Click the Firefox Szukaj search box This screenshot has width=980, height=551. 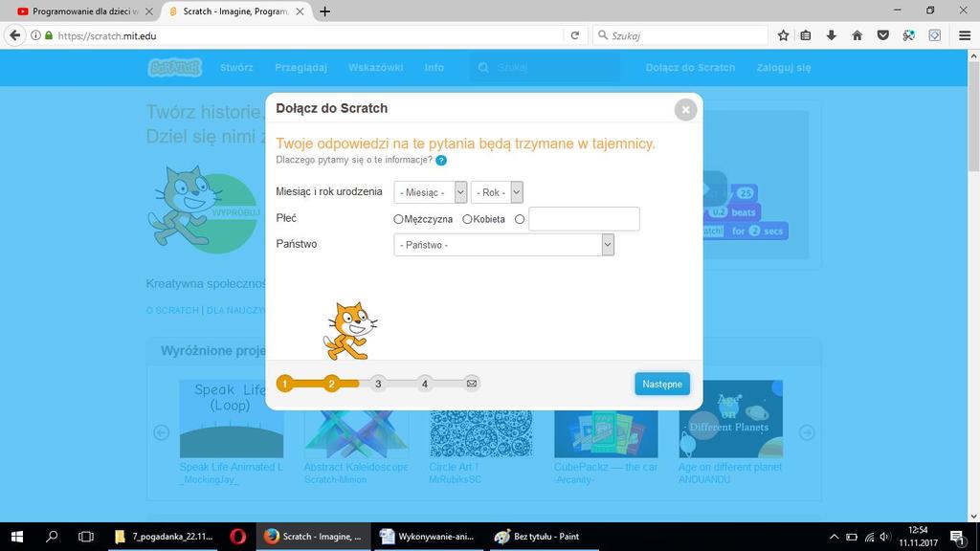click(680, 35)
